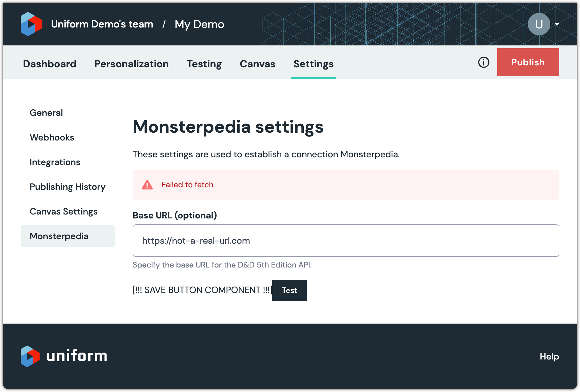
Task: Open the Dashboard tab
Action: [50, 64]
